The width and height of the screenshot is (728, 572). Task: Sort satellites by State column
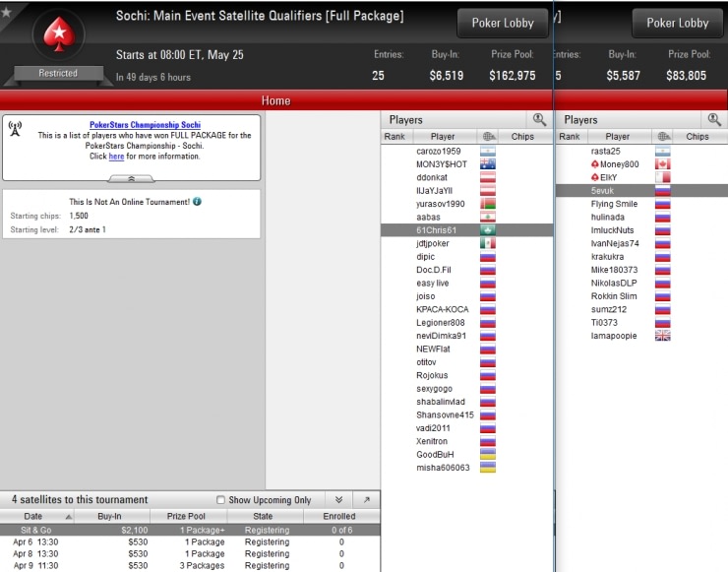(263, 516)
